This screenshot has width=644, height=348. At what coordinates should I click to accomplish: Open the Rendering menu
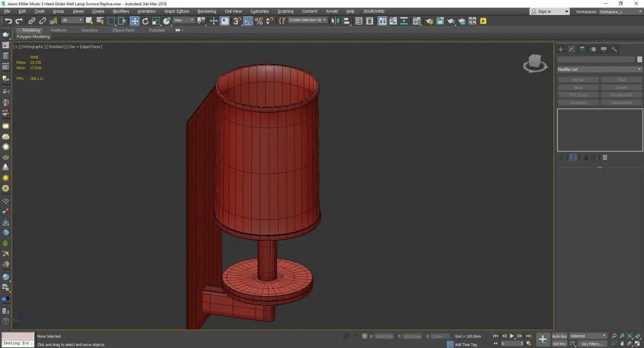(x=207, y=11)
